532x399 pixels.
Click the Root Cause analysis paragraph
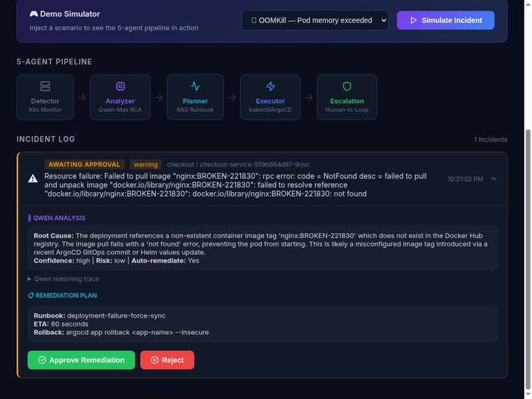260,244
